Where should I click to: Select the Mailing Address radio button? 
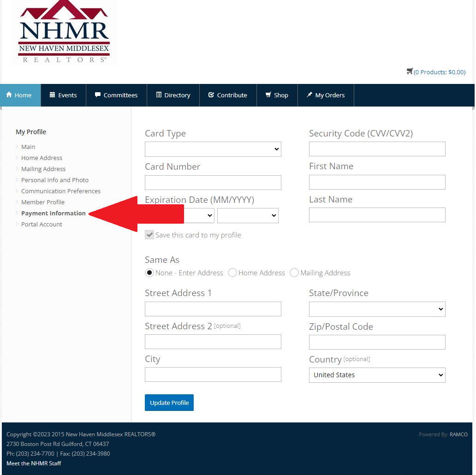(x=294, y=273)
